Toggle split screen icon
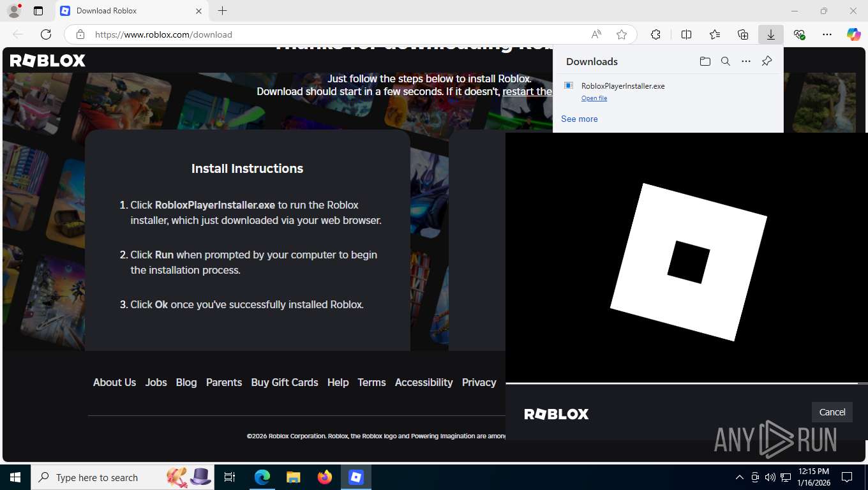The image size is (868, 490). tap(687, 34)
